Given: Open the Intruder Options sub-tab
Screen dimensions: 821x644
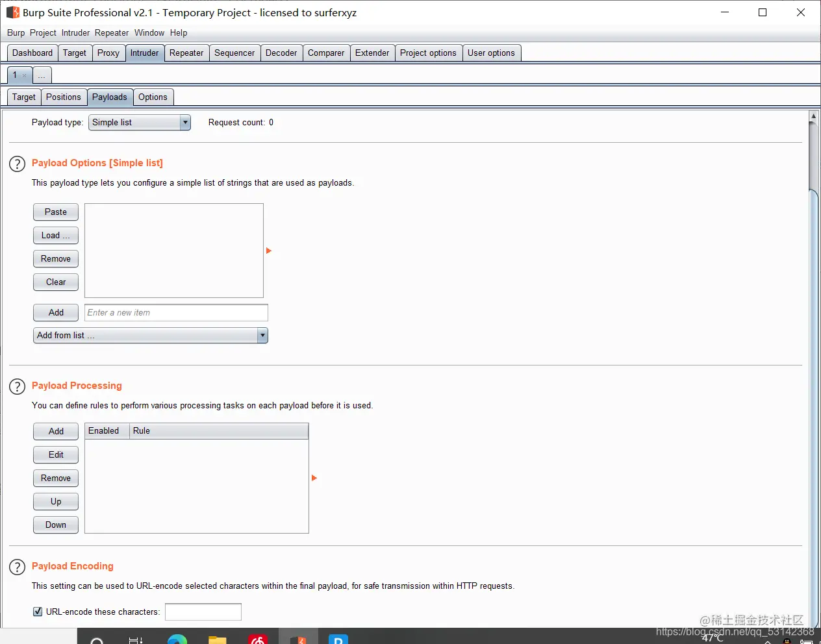Looking at the screenshot, I should [x=153, y=97].
